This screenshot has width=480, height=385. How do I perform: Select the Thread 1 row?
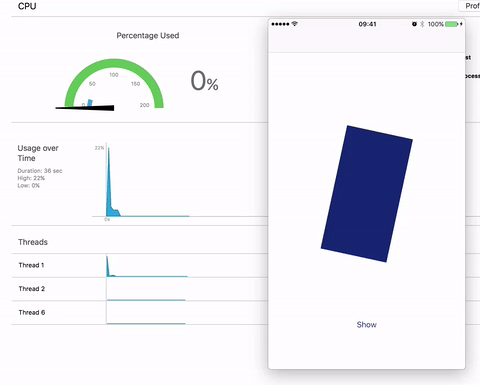[x=139, y=265]
